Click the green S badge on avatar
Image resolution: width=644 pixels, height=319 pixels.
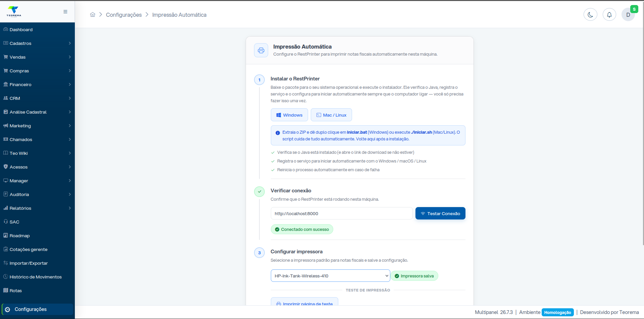pos(634,9)
